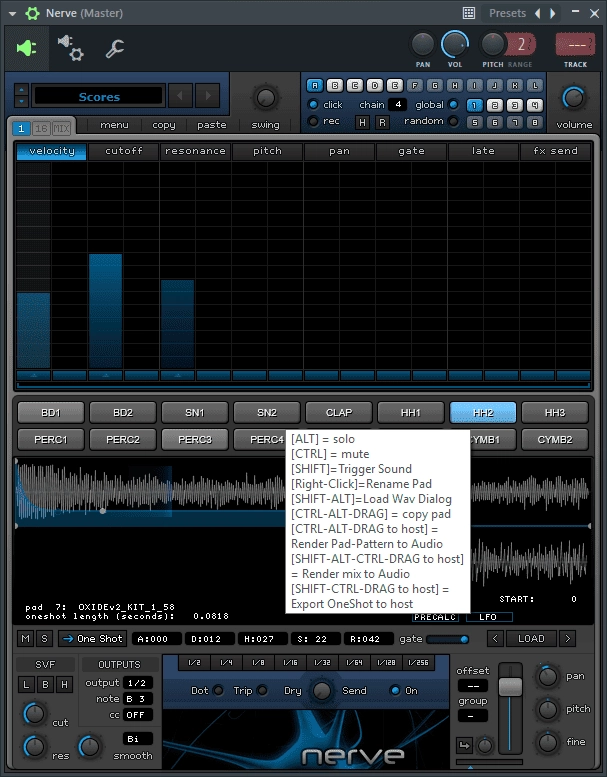This screenshot has height=777, width=607.
Task: Click the H button
Action: point(363,122)
